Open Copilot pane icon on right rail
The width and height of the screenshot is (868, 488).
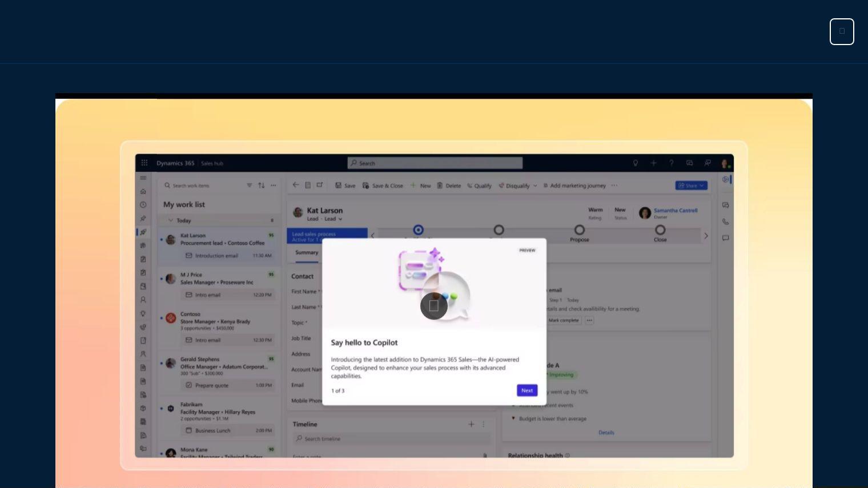(726, 179)
